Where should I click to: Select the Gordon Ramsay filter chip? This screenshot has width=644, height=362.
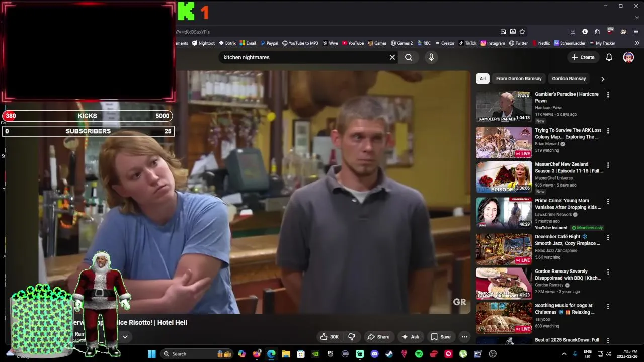click(569, 79)
